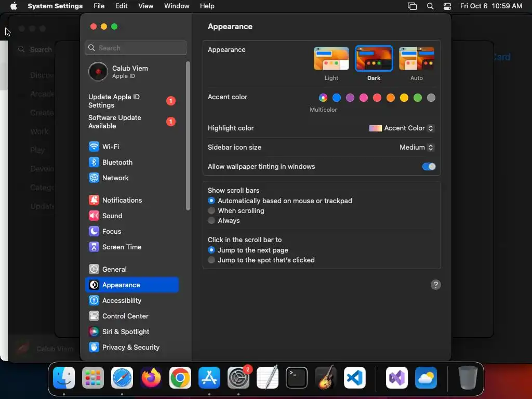The height and width of the screenshot is (399, 532).
Task: Open the Apple menu
Action: tap(14, 6)
